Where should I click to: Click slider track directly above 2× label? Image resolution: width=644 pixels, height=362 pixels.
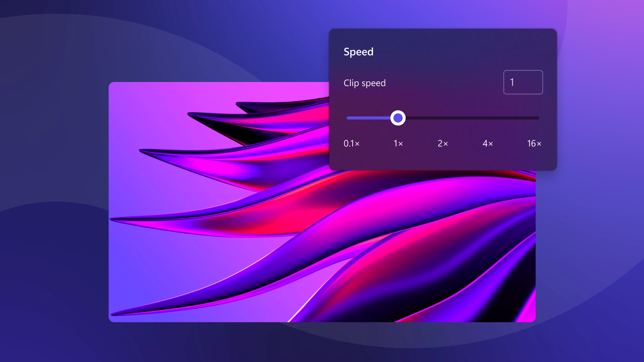(442, 118)
